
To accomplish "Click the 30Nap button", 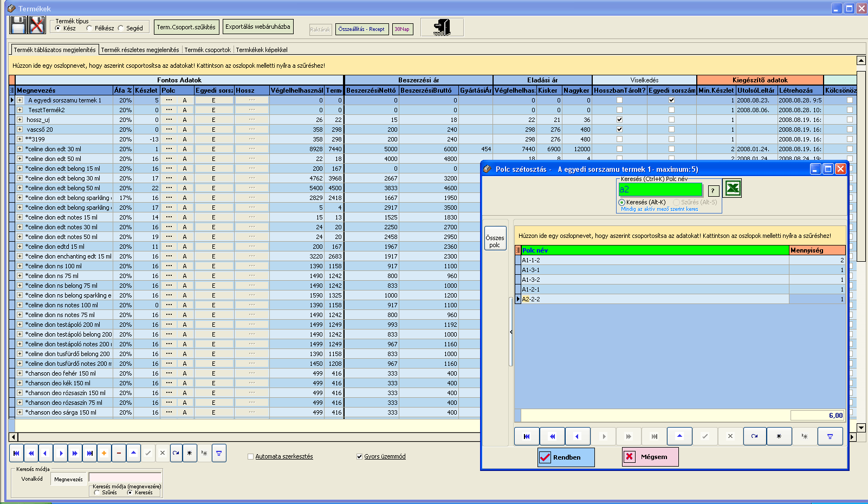I will (x=402, y=29).
